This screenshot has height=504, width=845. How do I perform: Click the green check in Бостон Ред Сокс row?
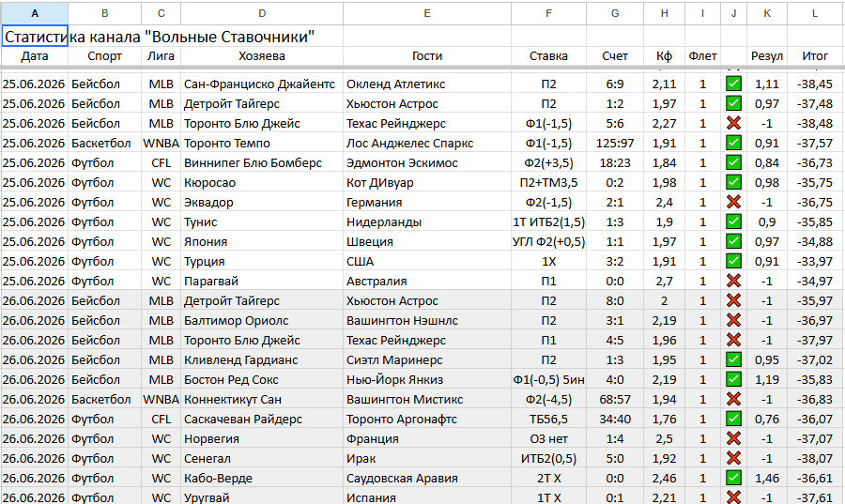733,379
